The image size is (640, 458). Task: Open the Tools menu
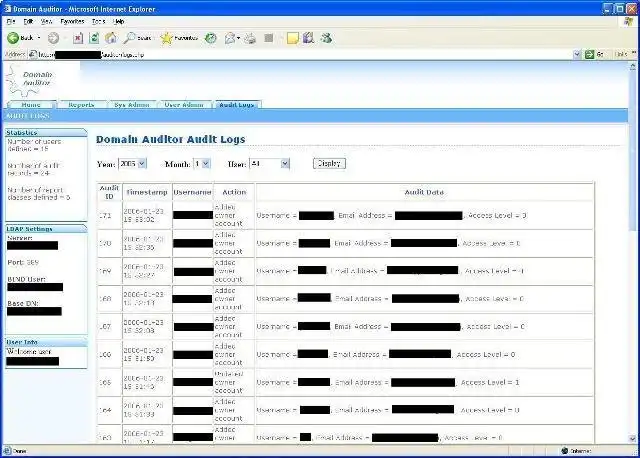point(98,21)
